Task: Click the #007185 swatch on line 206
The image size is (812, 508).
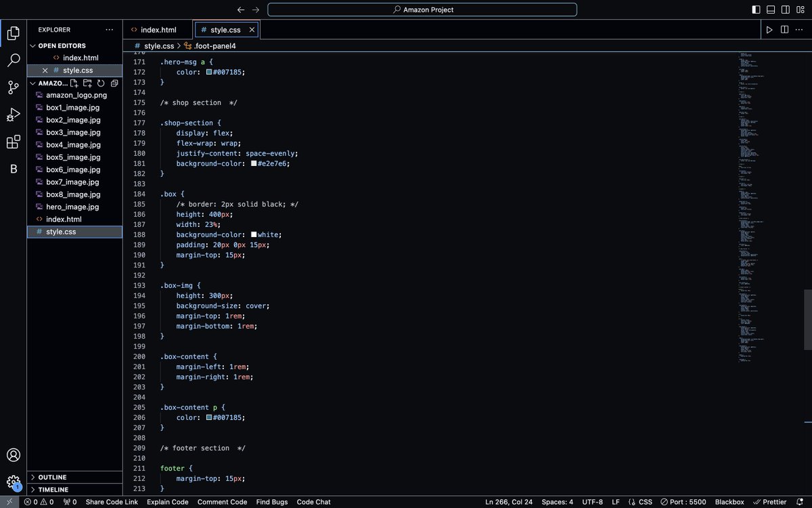Action: click(x=210, y=417)
